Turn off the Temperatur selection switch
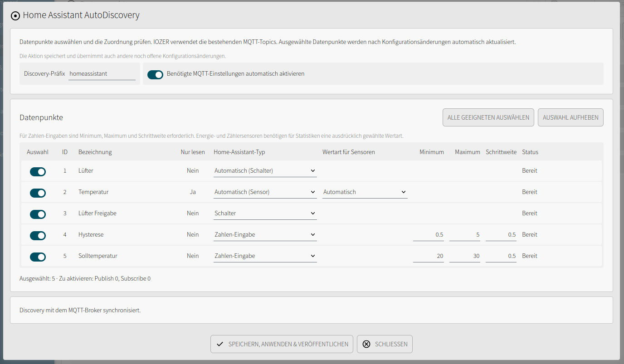 point(38,193)
